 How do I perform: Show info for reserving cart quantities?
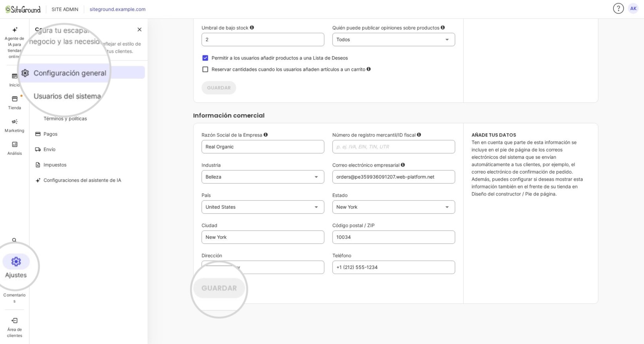(369, 69)
